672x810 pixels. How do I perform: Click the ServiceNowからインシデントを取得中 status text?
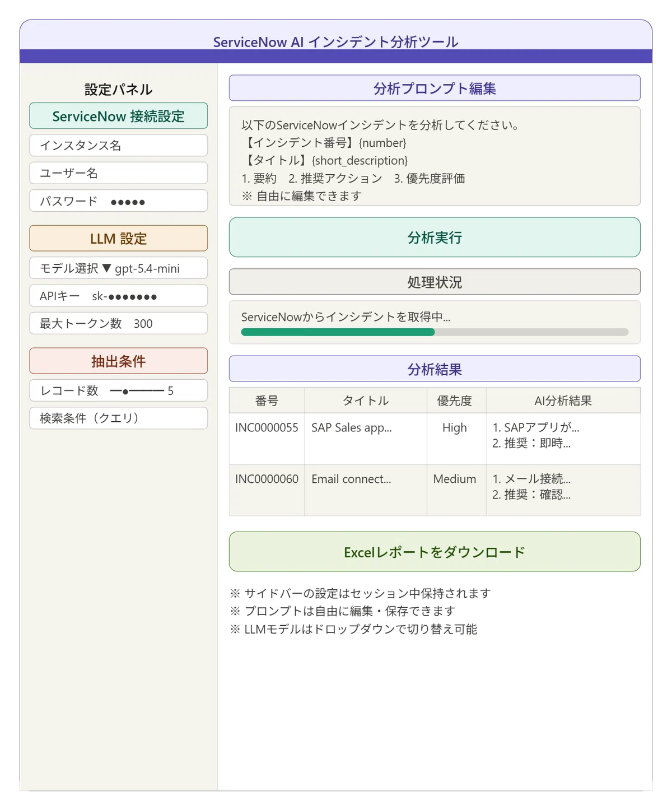346,317
